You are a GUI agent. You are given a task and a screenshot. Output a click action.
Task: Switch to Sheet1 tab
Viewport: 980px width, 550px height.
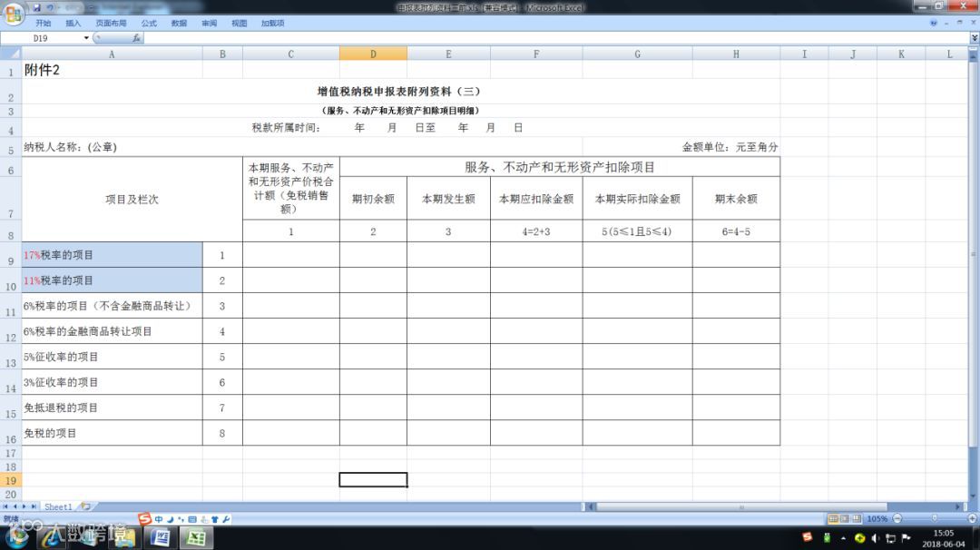[57, 506]
